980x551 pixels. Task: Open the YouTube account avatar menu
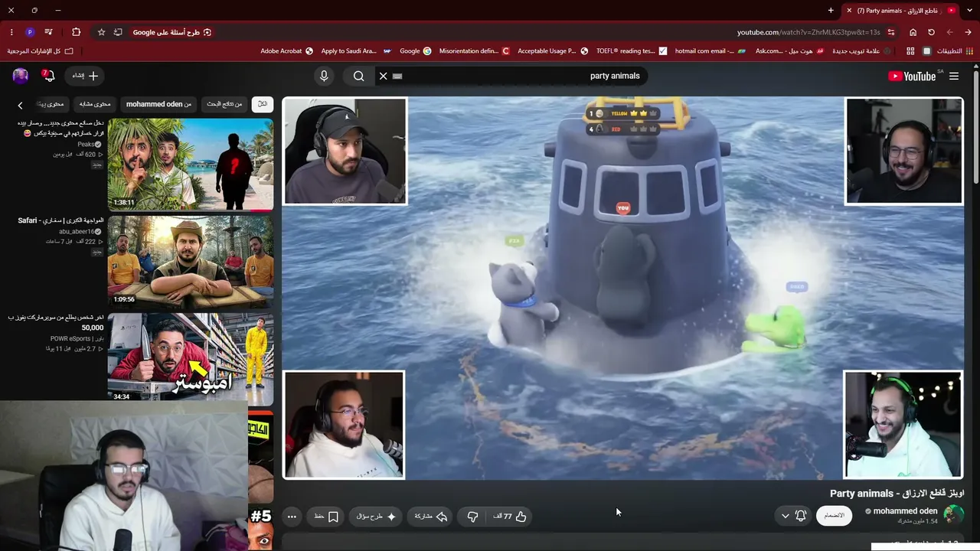point(21,76)
